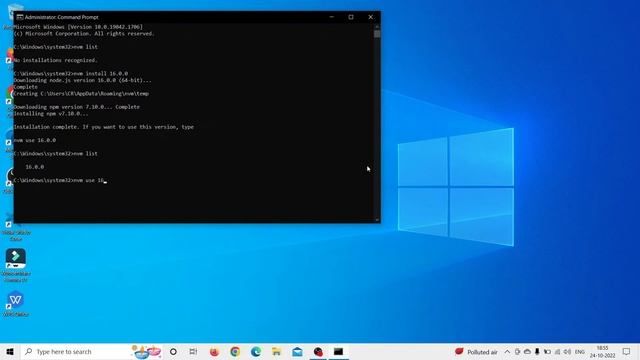Image resolution: width=640 pixels, height=360 pixels.
Task: Click the 'Microsoft Windows [Version' header line
Action: [78, 27]
